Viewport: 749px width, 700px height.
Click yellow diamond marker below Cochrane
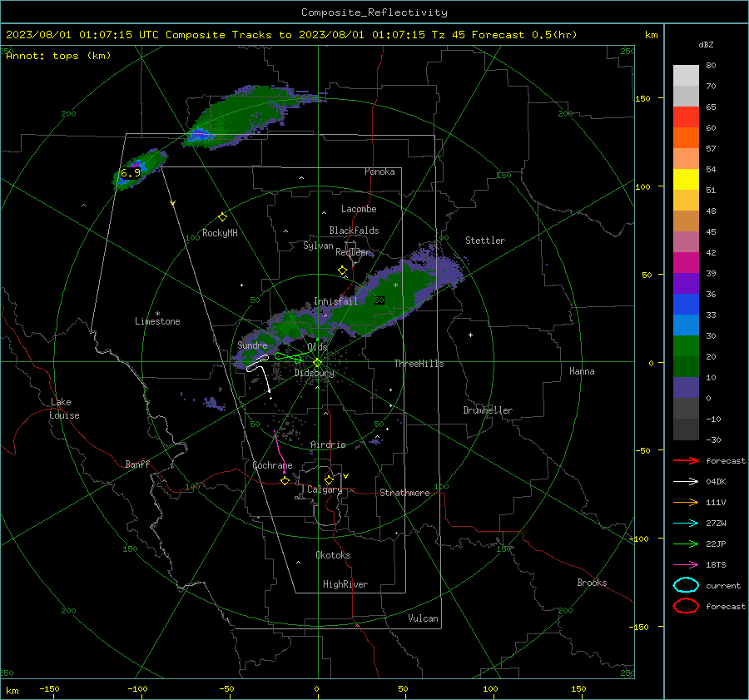pos(285,481)
